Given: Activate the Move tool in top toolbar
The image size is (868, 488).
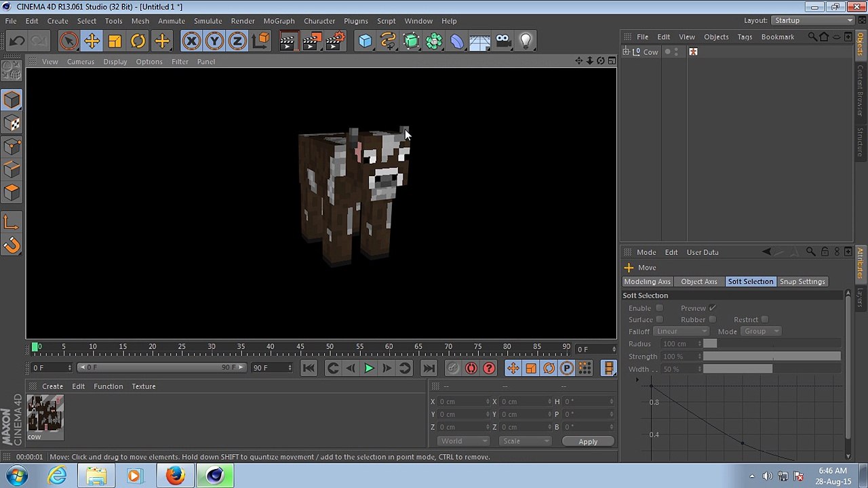Looking at the screenshot, I should click(92, 41).
